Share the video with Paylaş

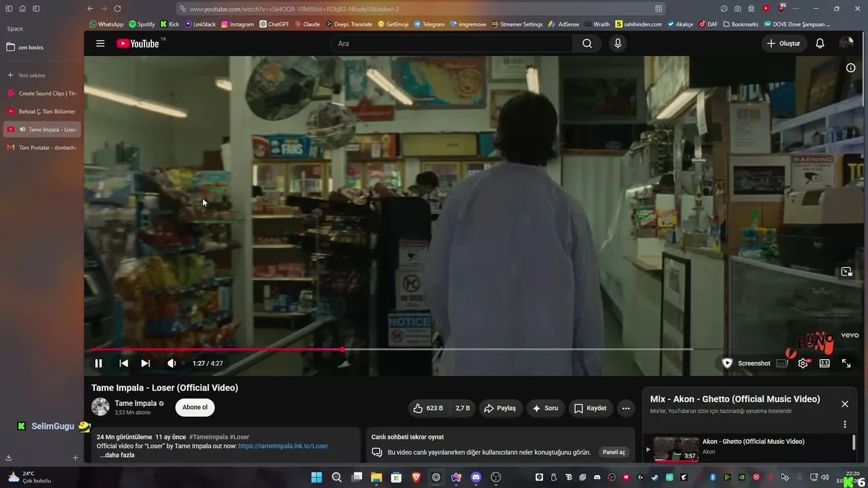[500, 408]
